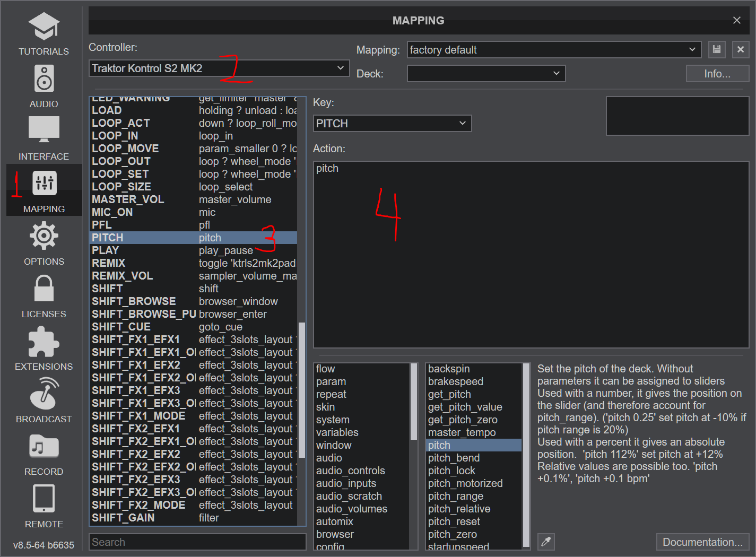756x557 pixels.
Task: Click inside the Action text box containing pitch
Action: point(531,255)
